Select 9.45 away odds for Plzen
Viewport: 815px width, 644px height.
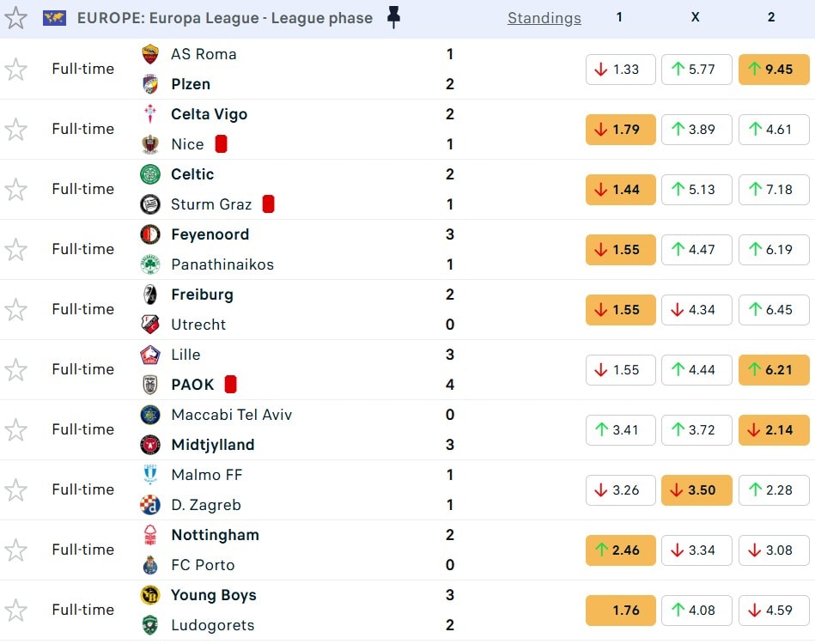point(773,70)
